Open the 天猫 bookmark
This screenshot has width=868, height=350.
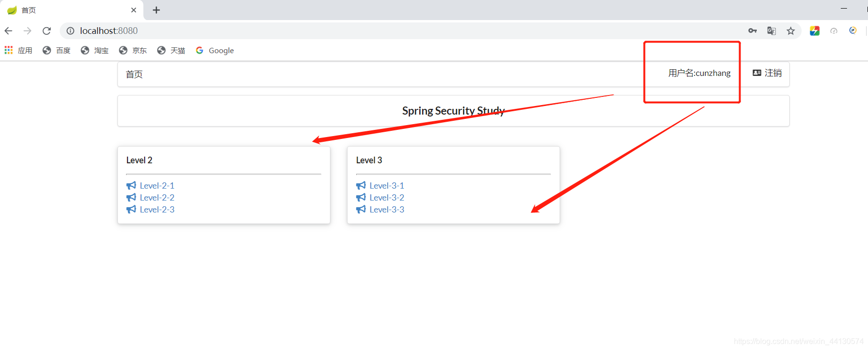pyautogui.click(x=171, y=50)
